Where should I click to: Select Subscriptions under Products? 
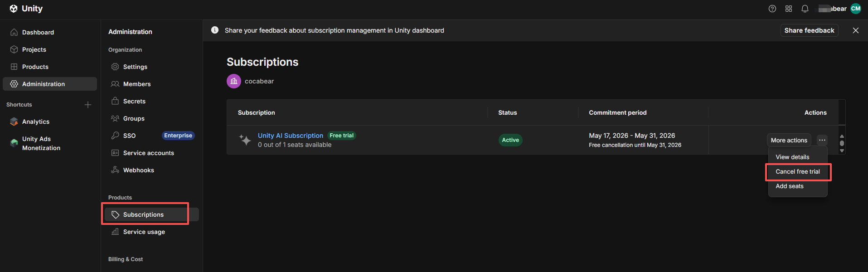click(151, 214)
